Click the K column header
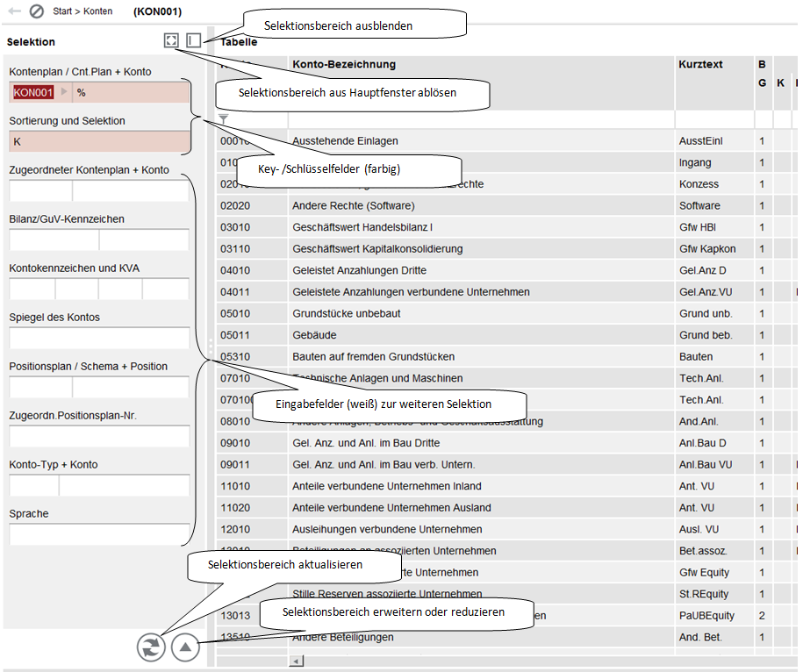The width and height of the screenshot is (803, 672). point(780,82)
